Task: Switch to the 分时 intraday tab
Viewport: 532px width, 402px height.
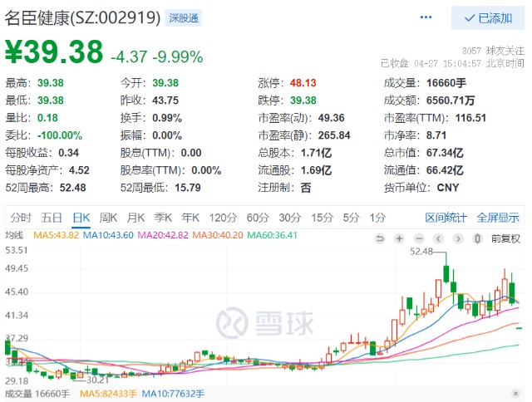Action: coord(22,218)
